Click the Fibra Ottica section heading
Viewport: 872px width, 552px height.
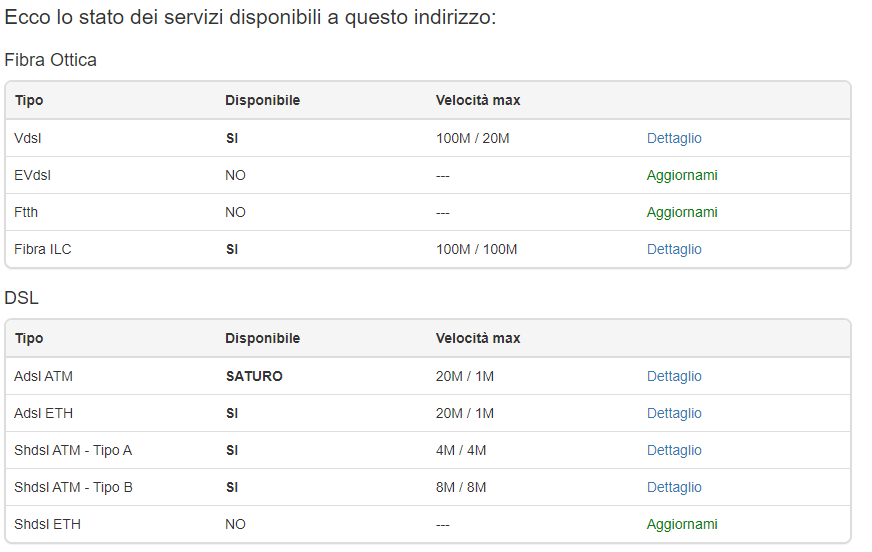(51, 60)
